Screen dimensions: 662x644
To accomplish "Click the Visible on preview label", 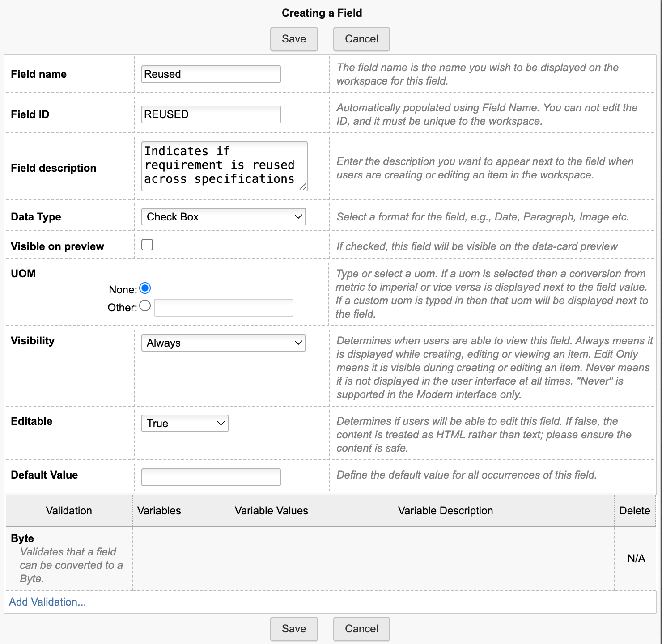I will tap(57, 246).
